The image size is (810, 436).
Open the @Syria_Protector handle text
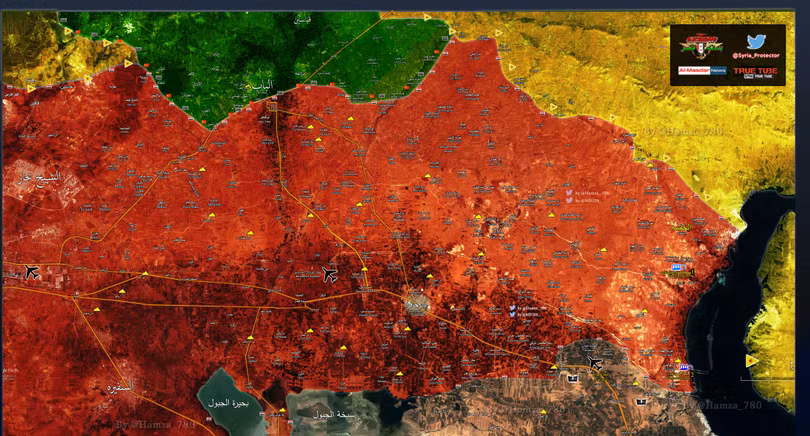pos(756,55)
